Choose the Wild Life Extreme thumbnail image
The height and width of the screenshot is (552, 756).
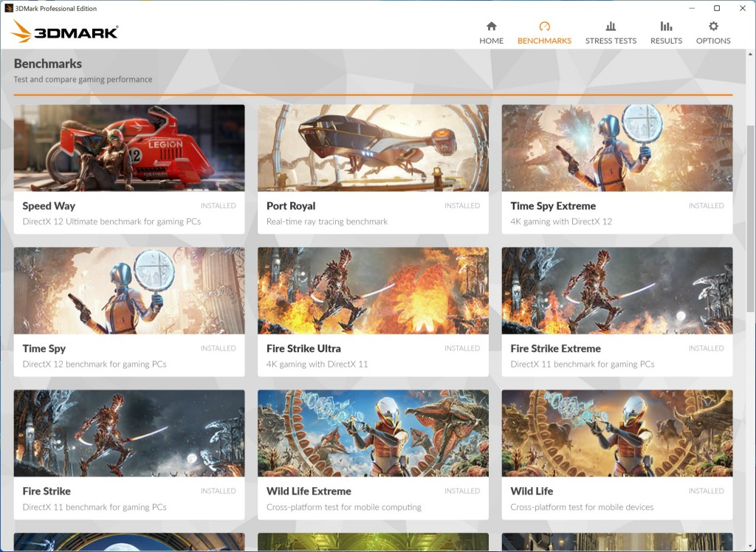[x=373, y=433]
